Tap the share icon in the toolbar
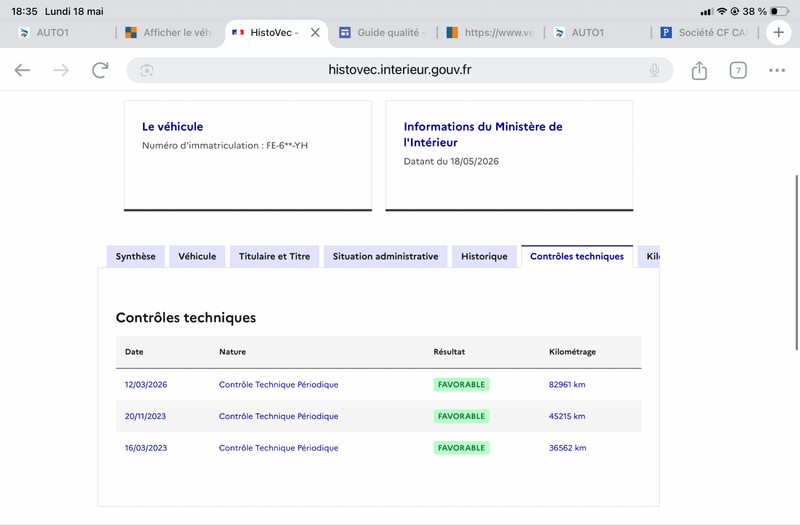 coord(699,70)
